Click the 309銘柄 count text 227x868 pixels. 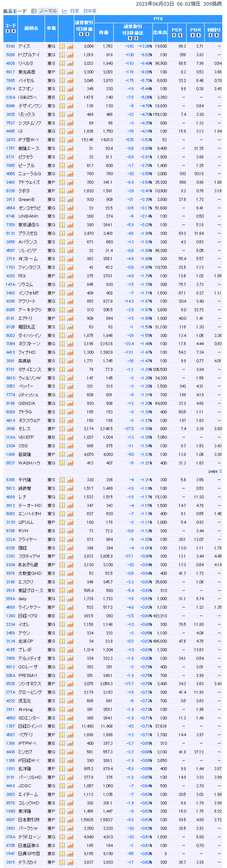click(x=212, y=3)
